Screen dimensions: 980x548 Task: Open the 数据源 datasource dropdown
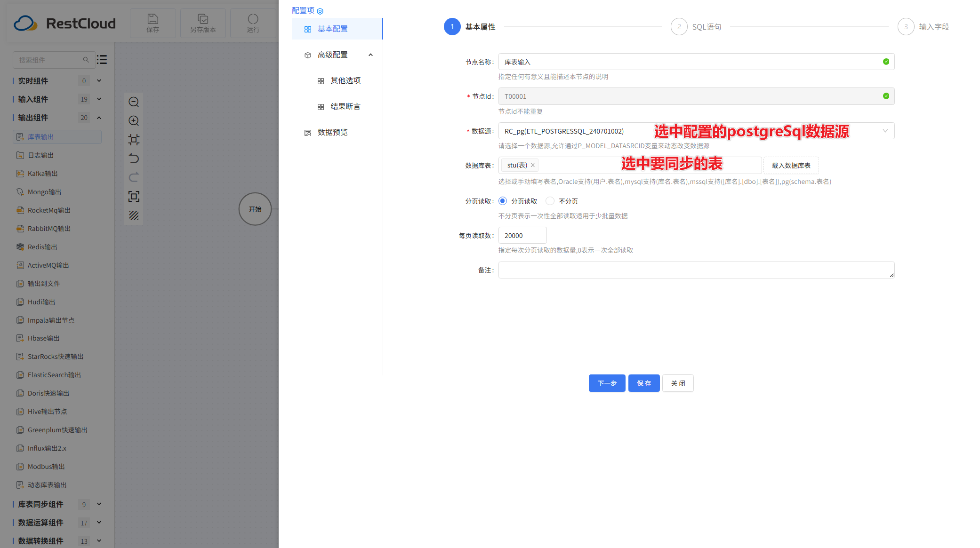[x=885, y=131]
